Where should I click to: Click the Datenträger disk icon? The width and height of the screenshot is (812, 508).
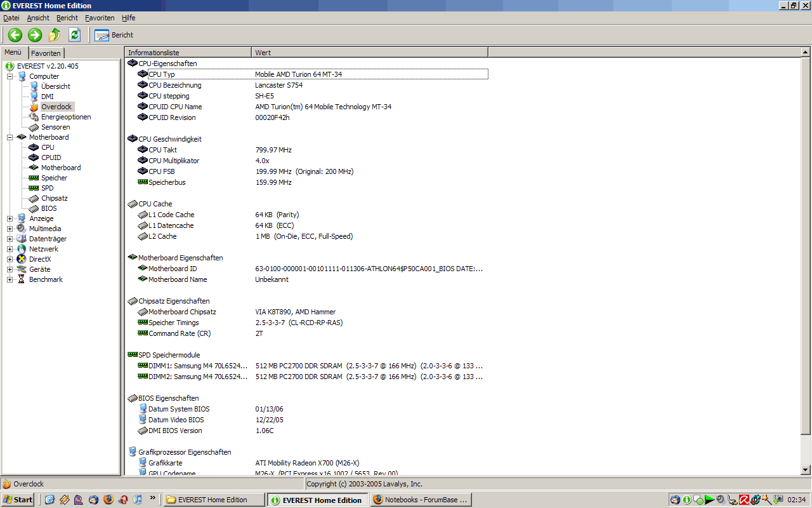pos(22,239)
